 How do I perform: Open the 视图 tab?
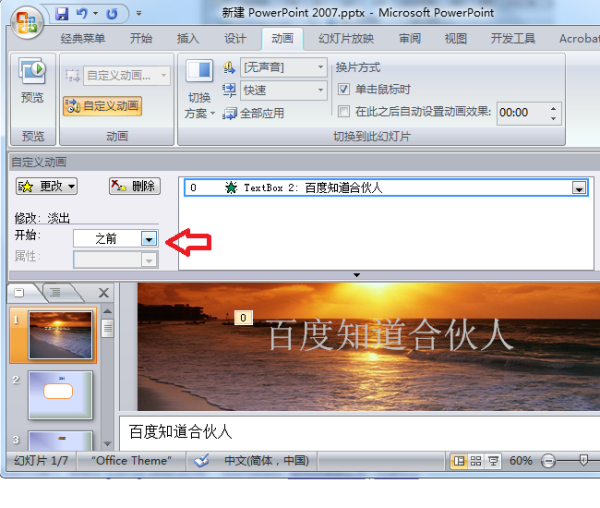[456, 39]
